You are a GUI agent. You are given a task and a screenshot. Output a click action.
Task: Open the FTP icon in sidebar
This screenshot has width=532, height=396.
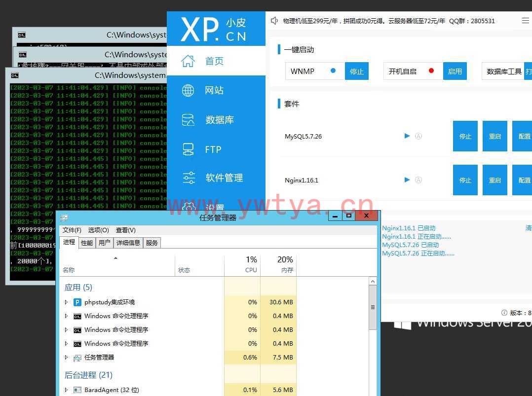[188, 149]
